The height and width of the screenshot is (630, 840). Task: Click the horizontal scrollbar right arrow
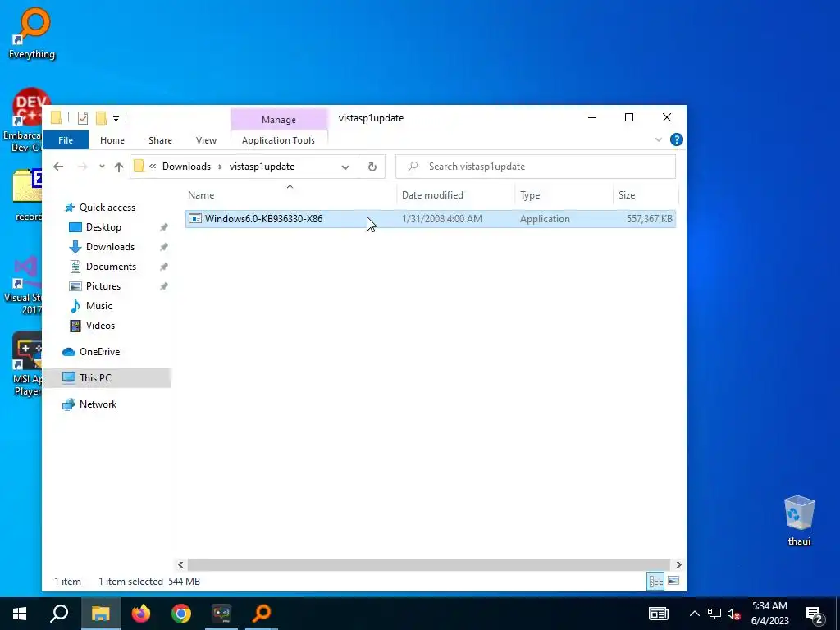click(x=678, y=564)
